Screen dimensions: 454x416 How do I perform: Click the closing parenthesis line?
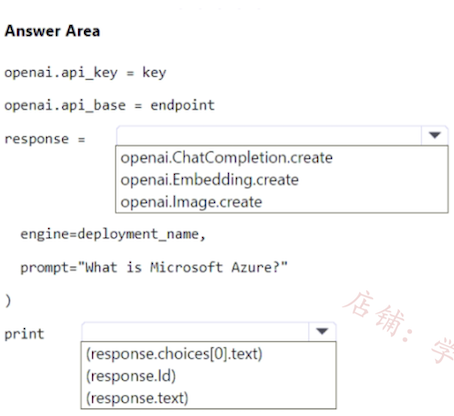click(x=8, y=300)
